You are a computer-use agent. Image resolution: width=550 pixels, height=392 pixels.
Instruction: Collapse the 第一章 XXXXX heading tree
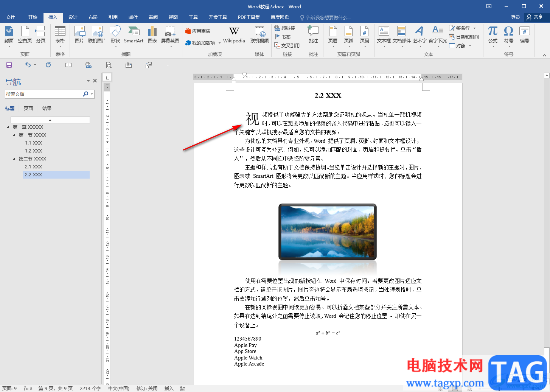(8, 127)
